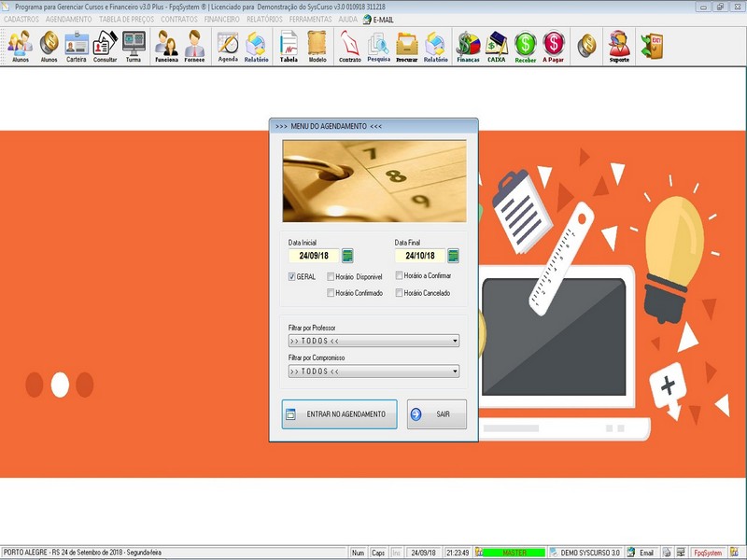Open the Procurar folder icon
This screenshot has width=747, height=560.
click(407, 46)
